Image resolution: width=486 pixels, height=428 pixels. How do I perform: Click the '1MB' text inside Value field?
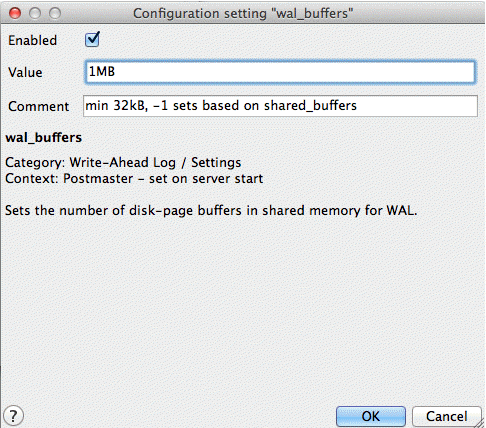coord(102,71)
